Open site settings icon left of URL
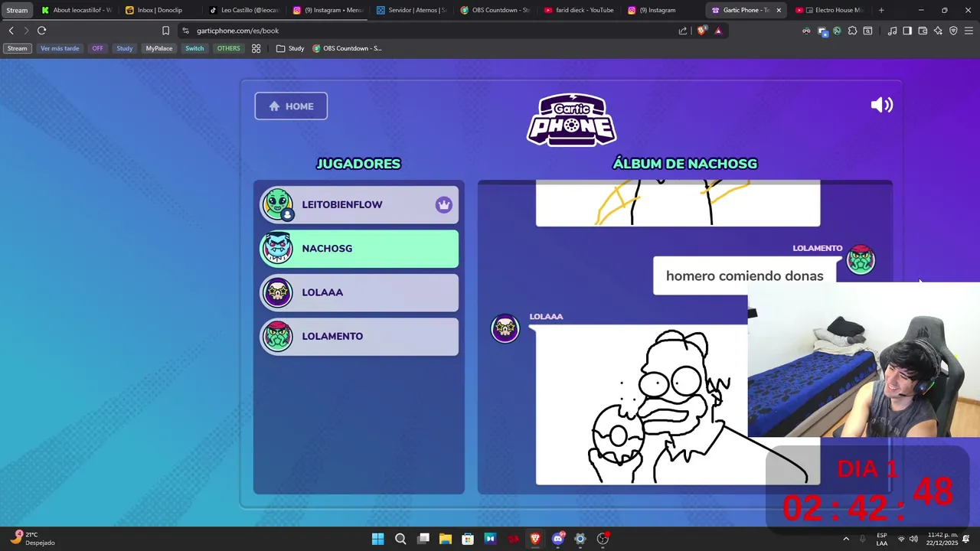This screenshot has width=980, height=551. tap(185, 31)
